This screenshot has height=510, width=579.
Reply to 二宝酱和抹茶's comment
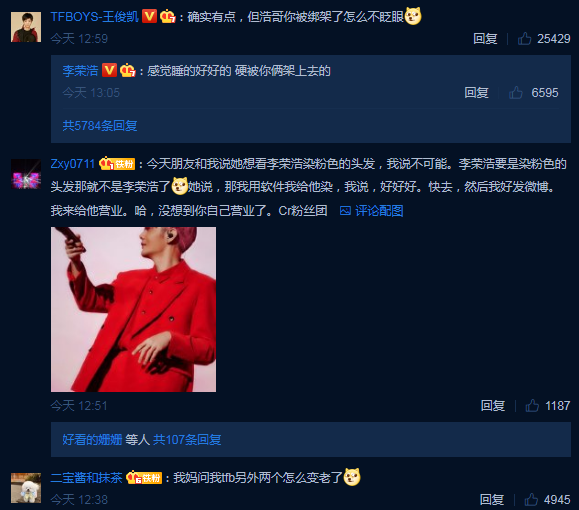click(x=492, y=499)
